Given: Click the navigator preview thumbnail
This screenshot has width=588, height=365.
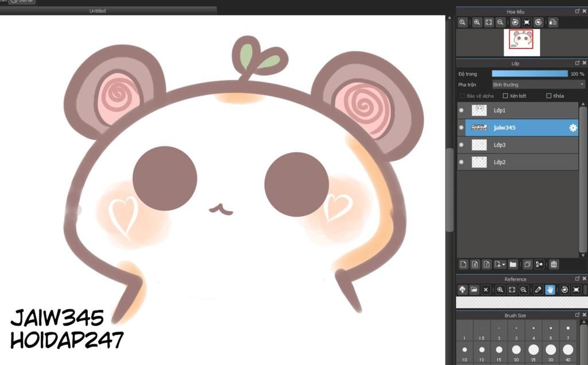Looking at the screenshot, I should point(521,43).
